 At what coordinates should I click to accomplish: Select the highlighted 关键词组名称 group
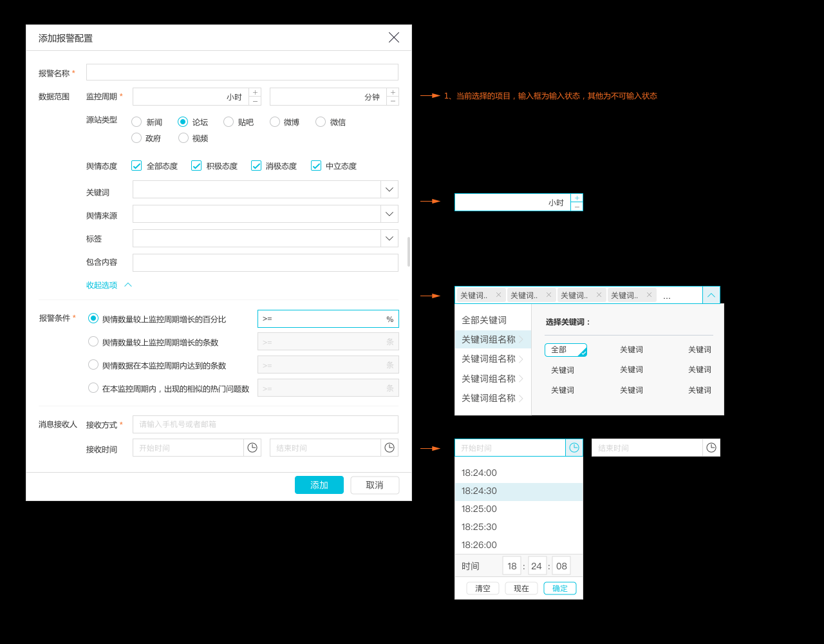493,339
